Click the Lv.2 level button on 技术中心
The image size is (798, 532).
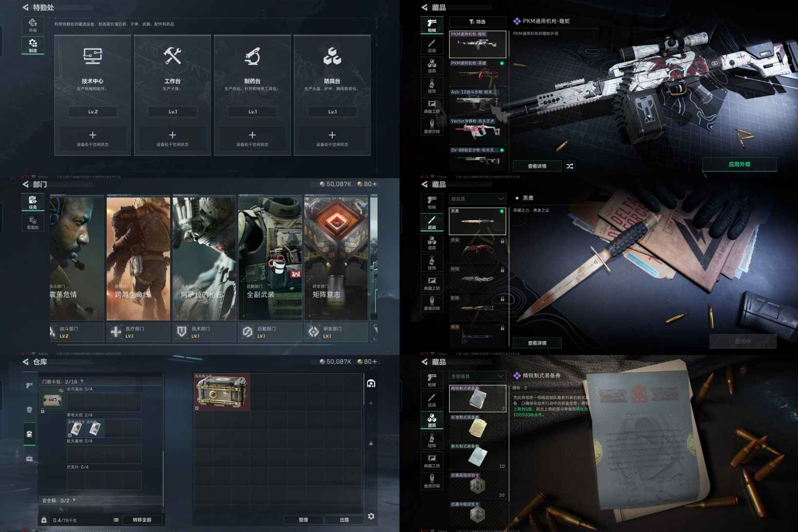click(93, 112)
